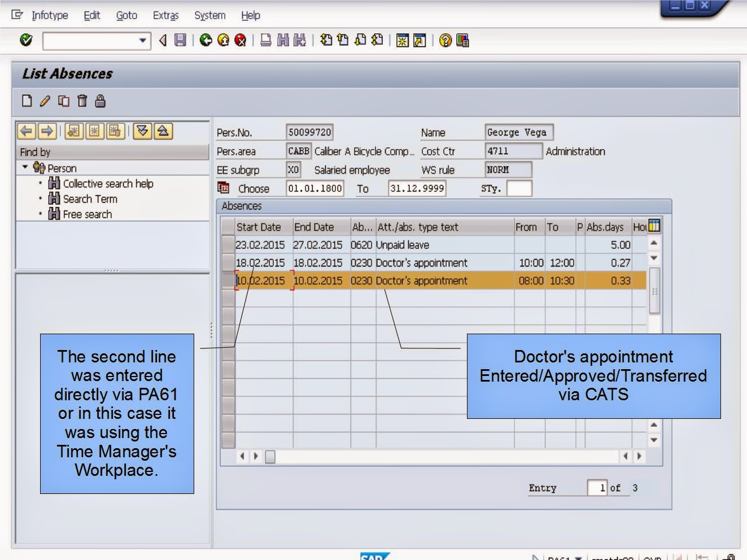Print the absences list
This screenshot has width=747, height=560.
(x=266, y=40)
